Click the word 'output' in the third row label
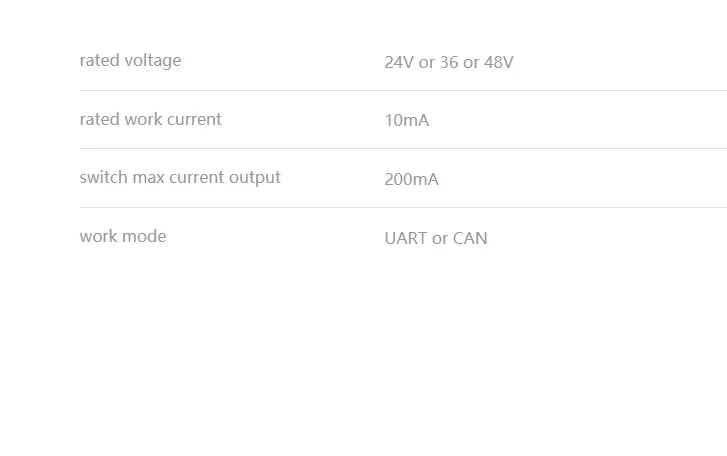This screenshot has width=727, height=456. (x=255, y=178)
